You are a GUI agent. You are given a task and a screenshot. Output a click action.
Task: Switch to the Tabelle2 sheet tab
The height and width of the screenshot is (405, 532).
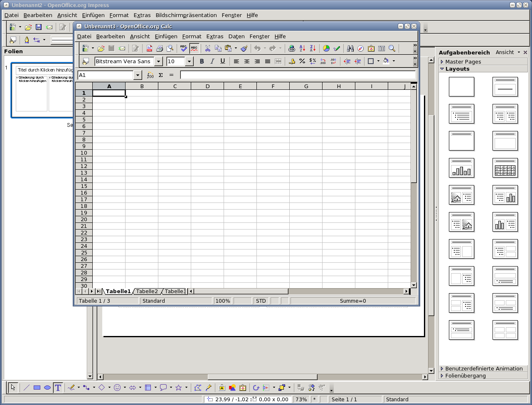[147, 291]
